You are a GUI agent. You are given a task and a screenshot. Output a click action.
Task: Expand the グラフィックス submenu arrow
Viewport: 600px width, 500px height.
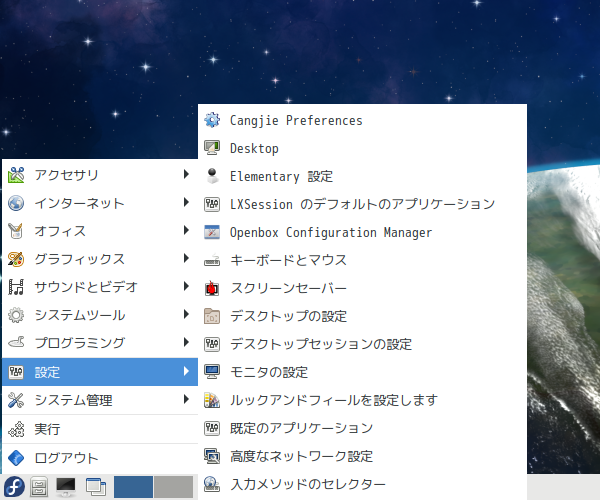(186, 258)
